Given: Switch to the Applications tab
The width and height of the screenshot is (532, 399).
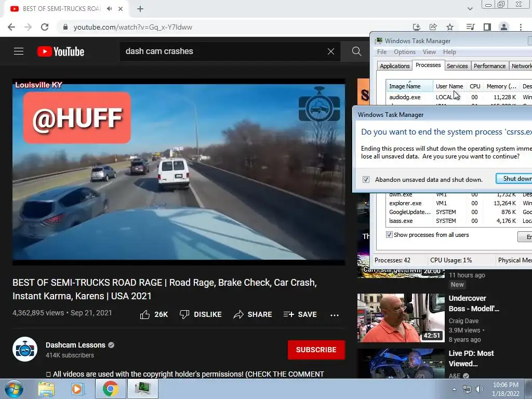Looking at the screenshot, I should pos(395,66).
